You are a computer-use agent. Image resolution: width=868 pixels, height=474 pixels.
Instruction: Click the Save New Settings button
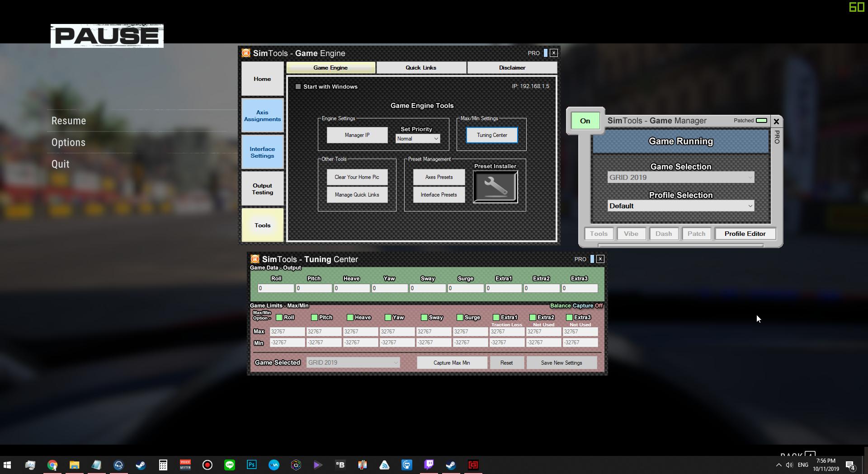(x=561, y=362)
